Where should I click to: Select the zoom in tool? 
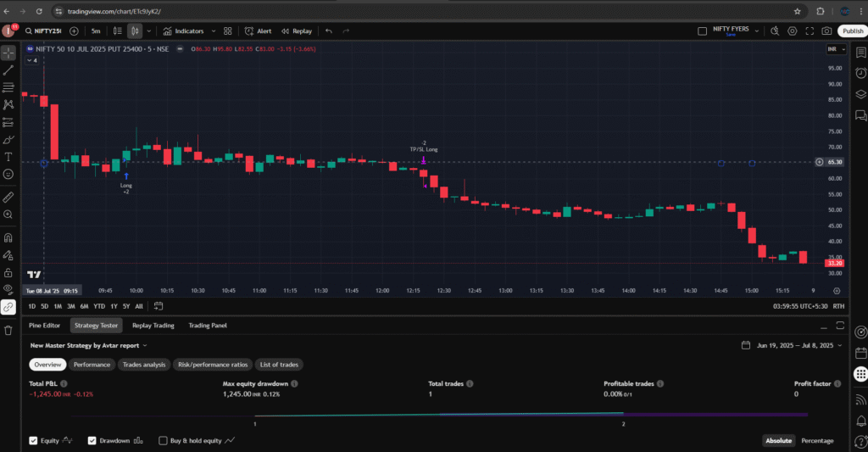coord(8,215)
